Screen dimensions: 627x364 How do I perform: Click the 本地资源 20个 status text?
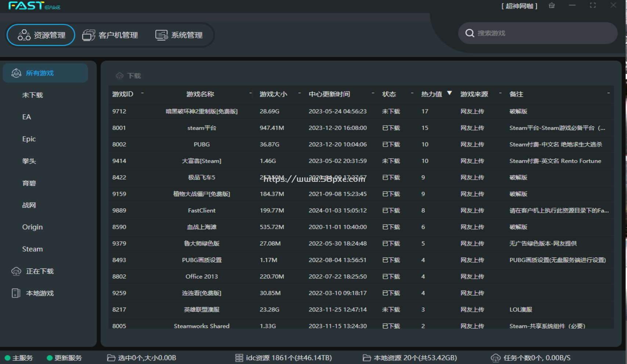415,358
